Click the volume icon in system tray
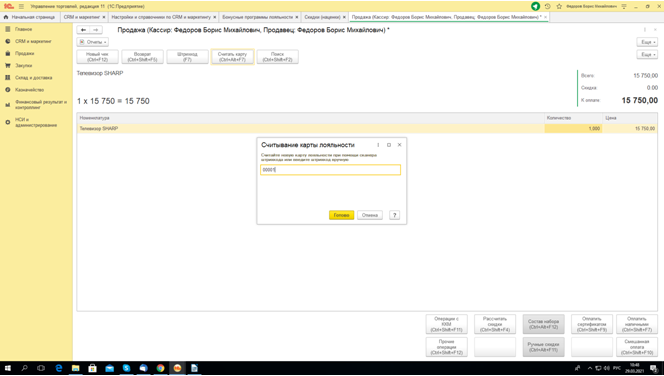This screenshot has width=664, height=376. pyautogui.click(x=606, y=368)
